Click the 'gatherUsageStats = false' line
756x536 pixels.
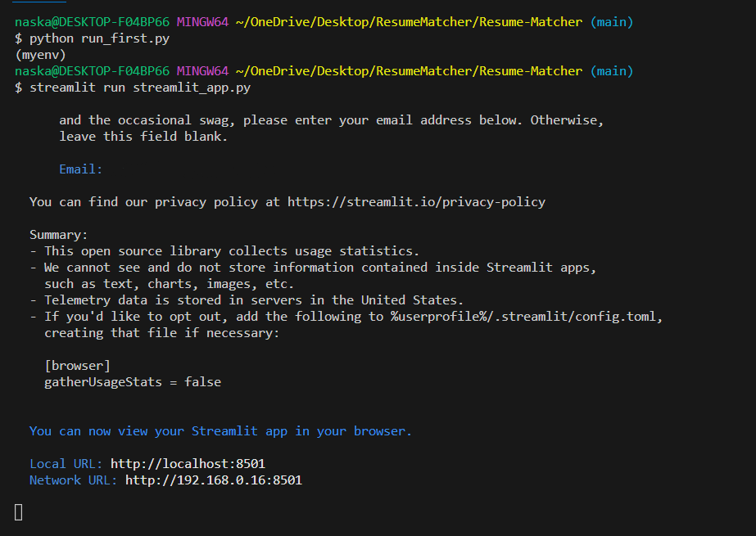133,382
